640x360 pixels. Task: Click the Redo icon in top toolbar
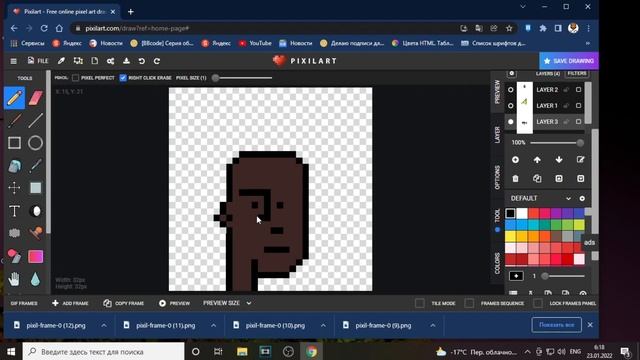click(157, 61)
